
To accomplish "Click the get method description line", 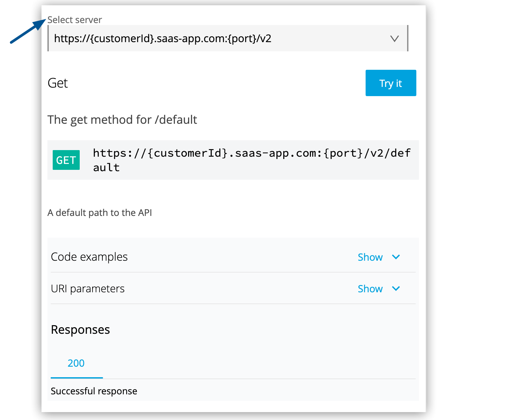I will (123, 119).
